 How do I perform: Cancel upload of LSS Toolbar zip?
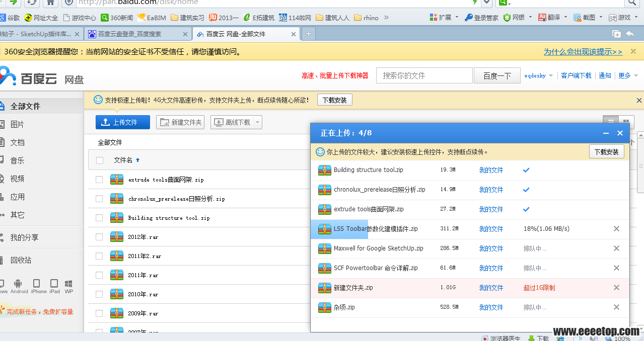616,229
